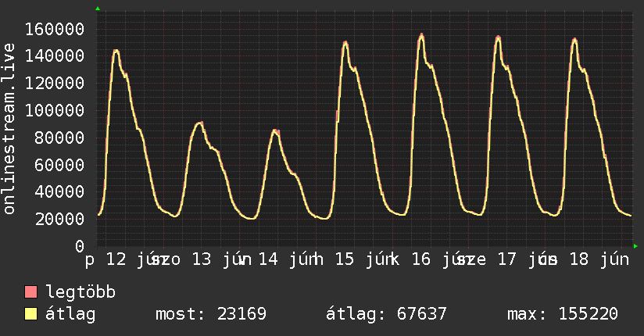
Task: Click the 80000 y-axis label
Action: click(59, 138)
